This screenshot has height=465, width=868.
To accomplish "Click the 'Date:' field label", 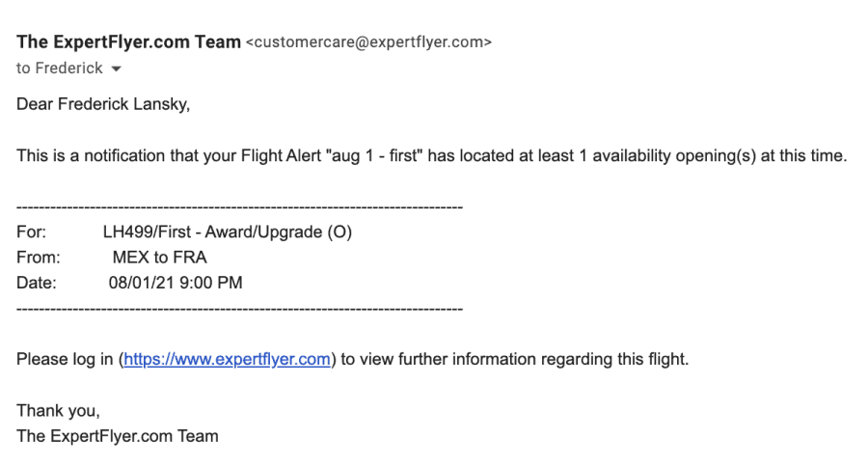I will click(x=37, y=283).
